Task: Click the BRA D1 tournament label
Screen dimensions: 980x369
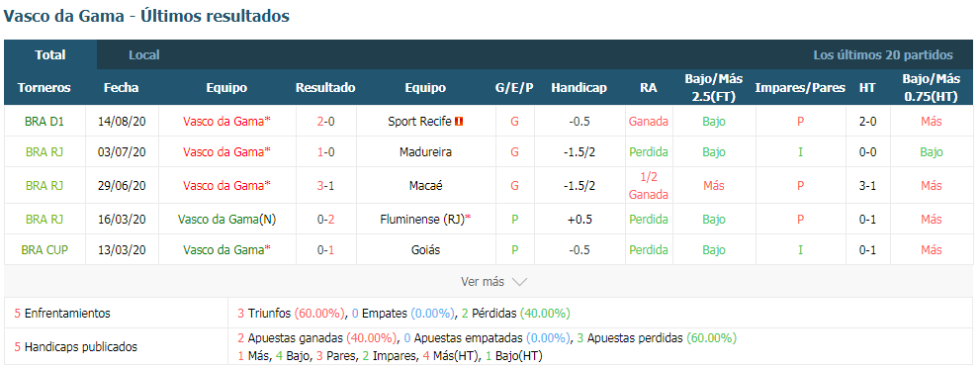Action: (x=45, y=122)
